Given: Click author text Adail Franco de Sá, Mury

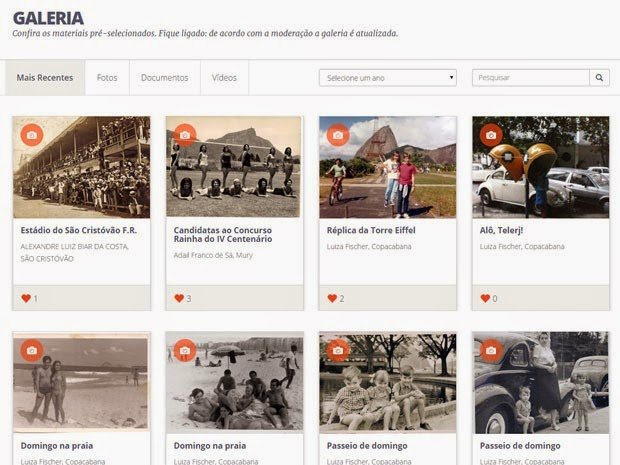Looking at the screenshot, I should tap(213, 255).
